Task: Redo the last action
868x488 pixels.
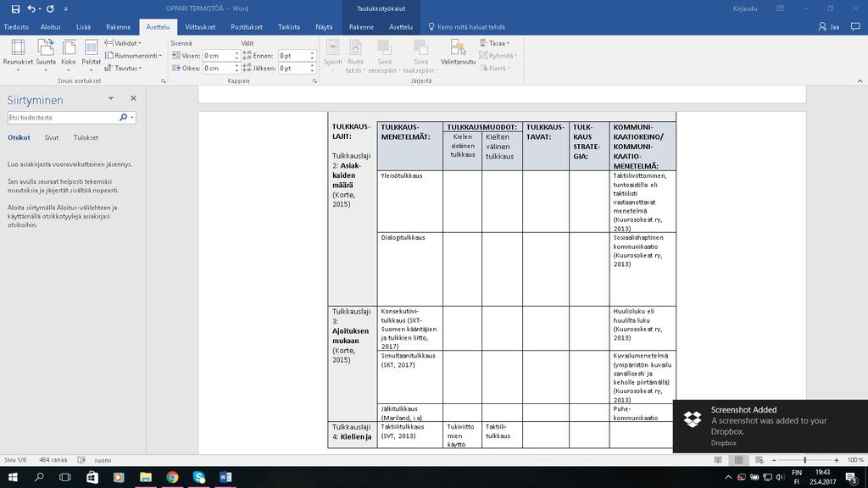Action: point(50,8)
